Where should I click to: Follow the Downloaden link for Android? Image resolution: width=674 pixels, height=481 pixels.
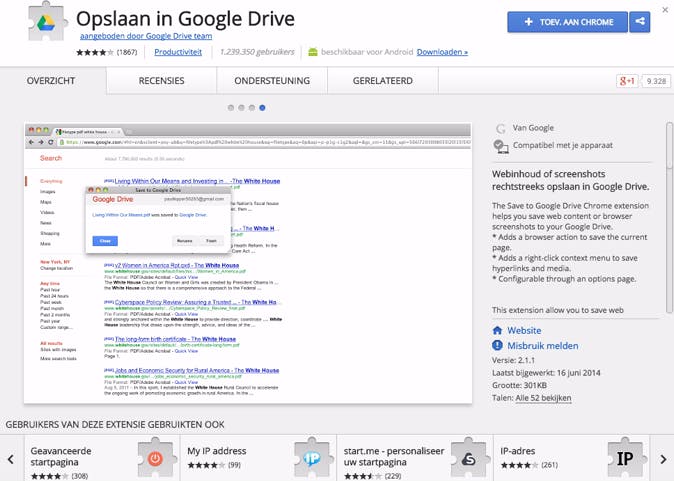point(442,52)
